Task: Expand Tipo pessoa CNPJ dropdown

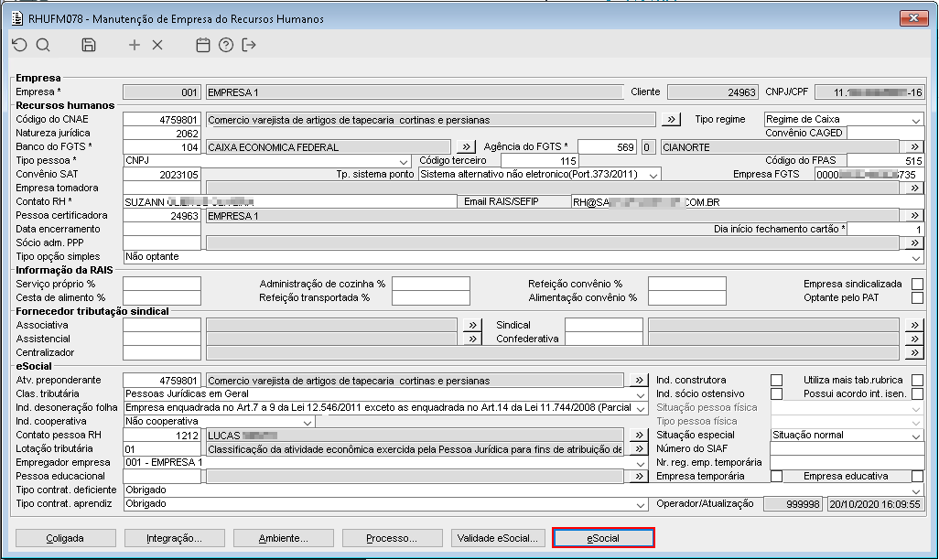Action: 404,161
